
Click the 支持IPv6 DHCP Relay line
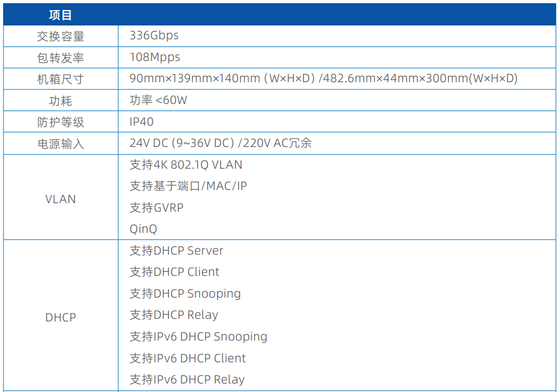coord(187,380)
